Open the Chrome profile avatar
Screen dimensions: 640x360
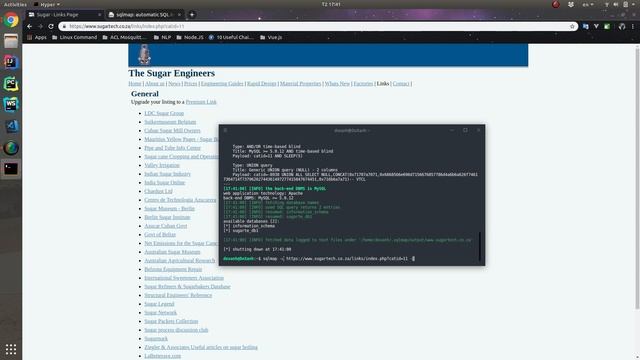622,26
